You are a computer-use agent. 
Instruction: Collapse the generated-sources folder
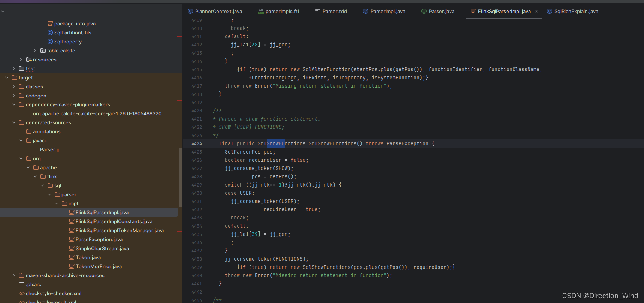[x=14, y=122]
